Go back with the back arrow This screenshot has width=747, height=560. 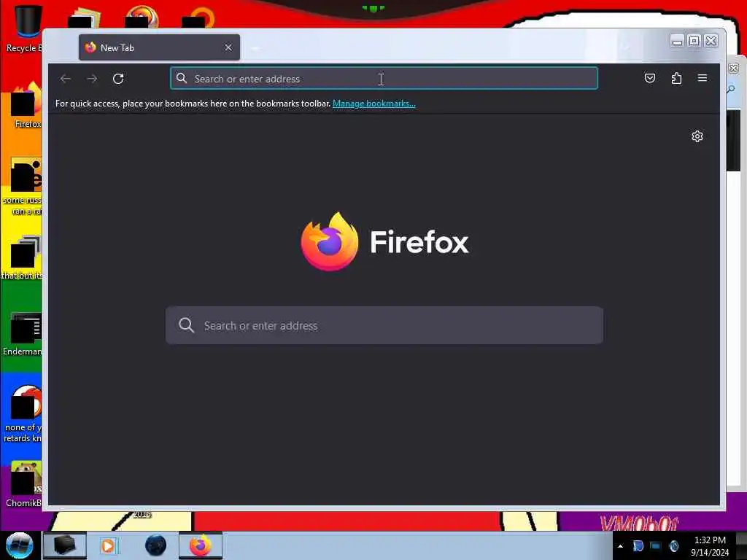66,79
